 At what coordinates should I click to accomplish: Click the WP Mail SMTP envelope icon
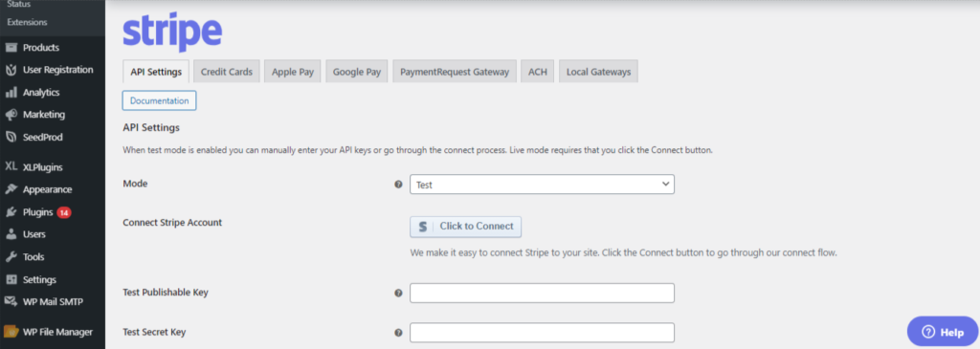click(11, 302)
